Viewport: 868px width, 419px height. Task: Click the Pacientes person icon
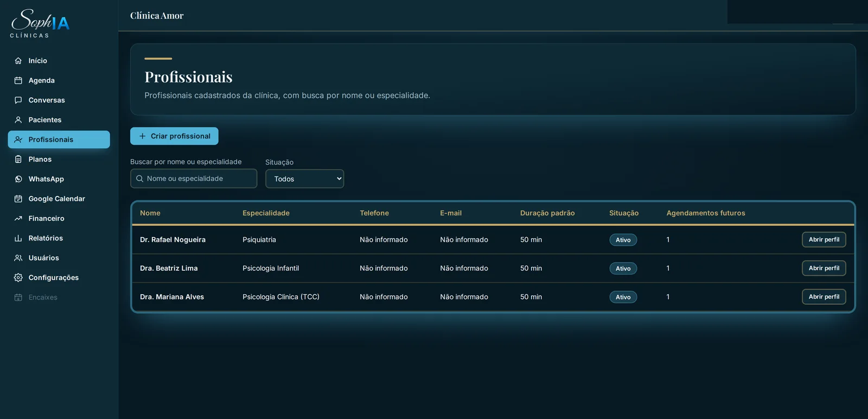18,120
